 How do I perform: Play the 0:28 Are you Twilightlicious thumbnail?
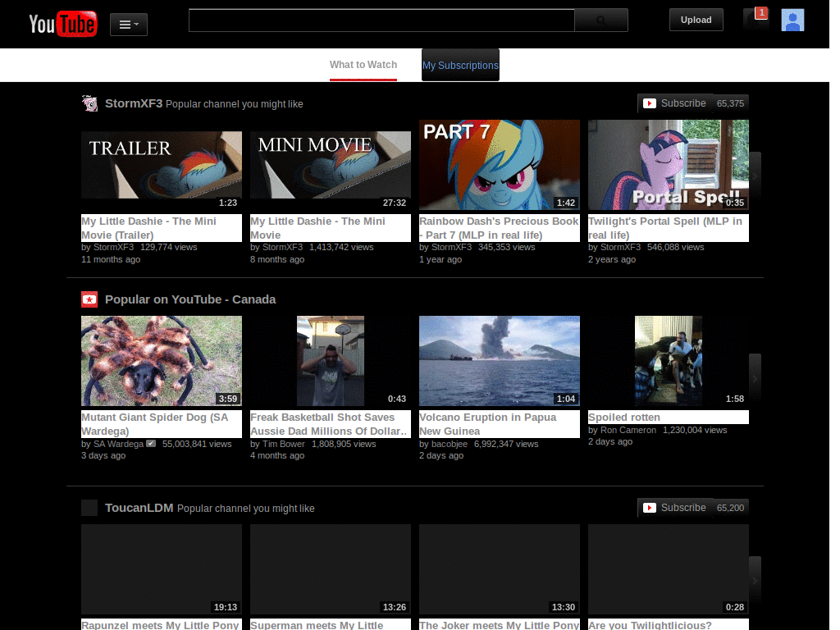pos(669,569)
